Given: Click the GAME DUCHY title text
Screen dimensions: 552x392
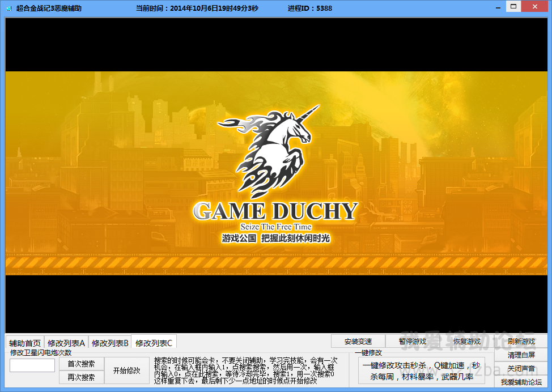Looking at the screenshot, I should pos(275,211).
